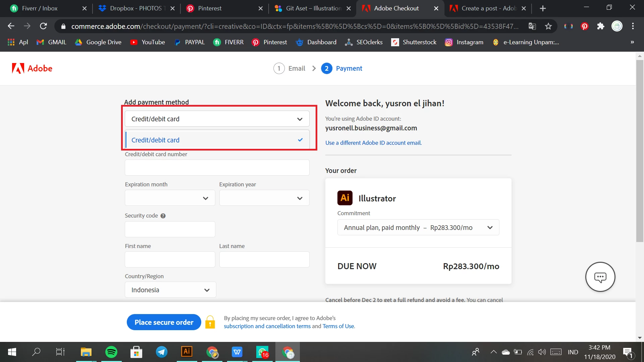Screen dimensions: 644x362
Task: Switch to the Fiverr / Inbox tab
Action: coord(40,8)
